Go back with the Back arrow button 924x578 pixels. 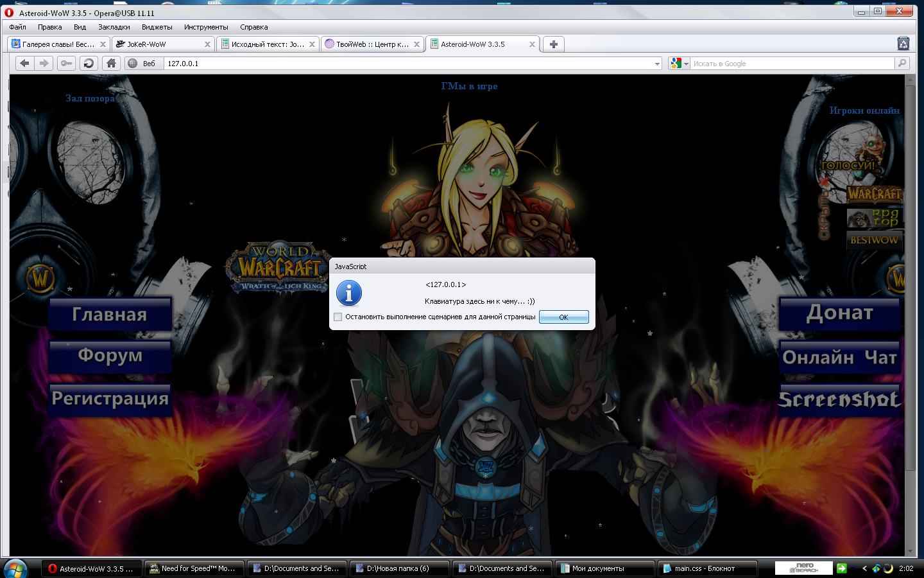(24, 63)
